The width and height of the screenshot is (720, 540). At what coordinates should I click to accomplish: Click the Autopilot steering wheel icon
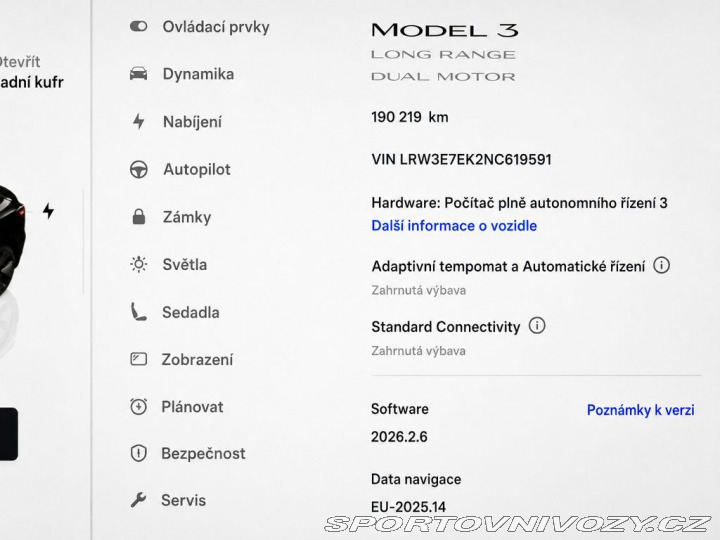tap(139, 169)
